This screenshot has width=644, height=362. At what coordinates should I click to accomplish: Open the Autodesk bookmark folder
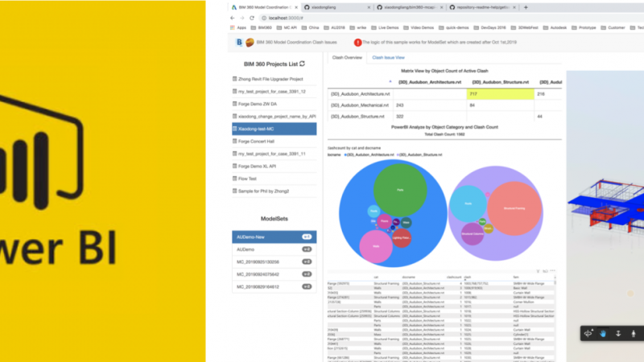click(555, 27)
